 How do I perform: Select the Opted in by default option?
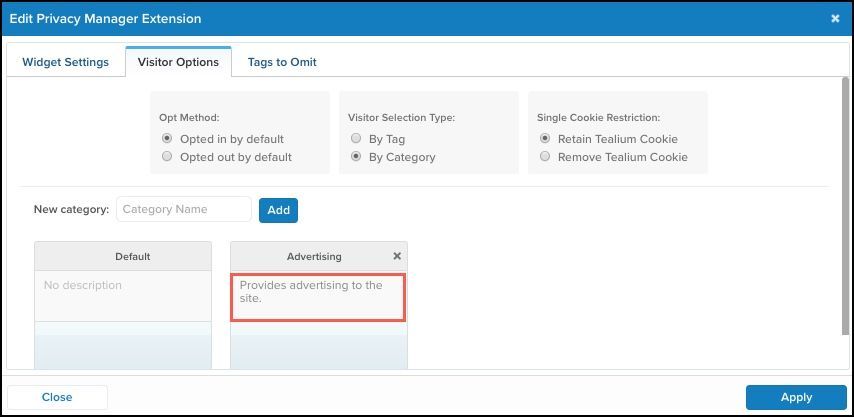(168, 139)
